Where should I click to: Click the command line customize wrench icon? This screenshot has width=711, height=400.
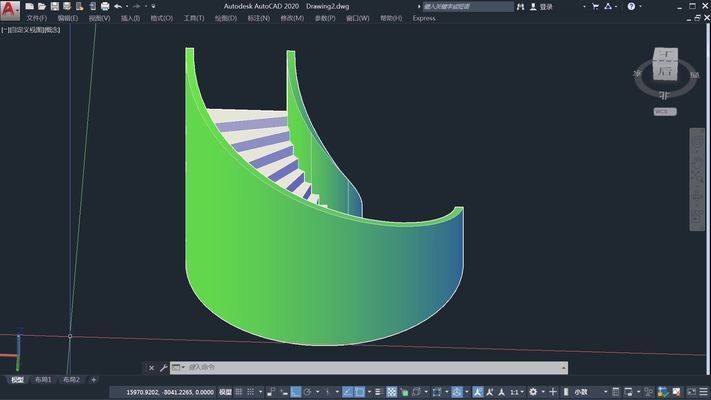[164, 368]
